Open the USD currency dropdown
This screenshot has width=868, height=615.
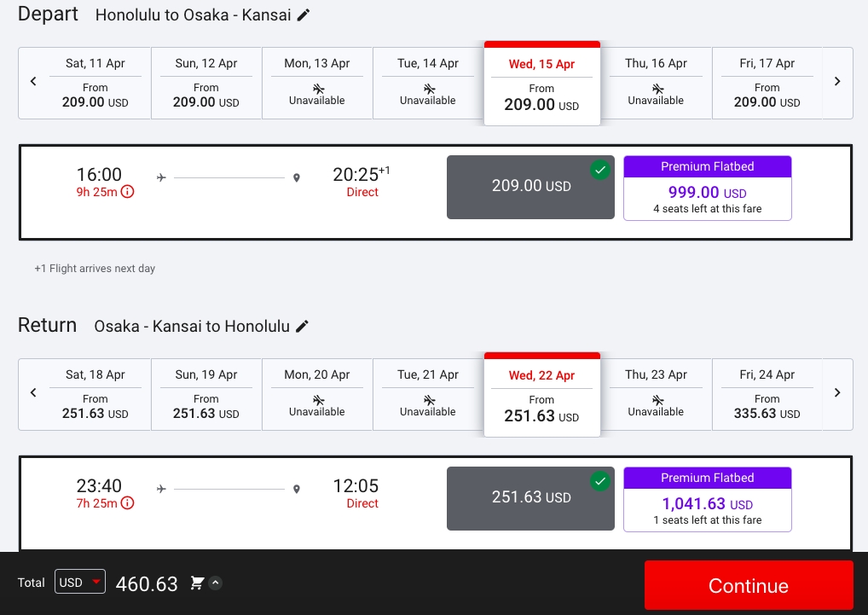click(79, 582)
